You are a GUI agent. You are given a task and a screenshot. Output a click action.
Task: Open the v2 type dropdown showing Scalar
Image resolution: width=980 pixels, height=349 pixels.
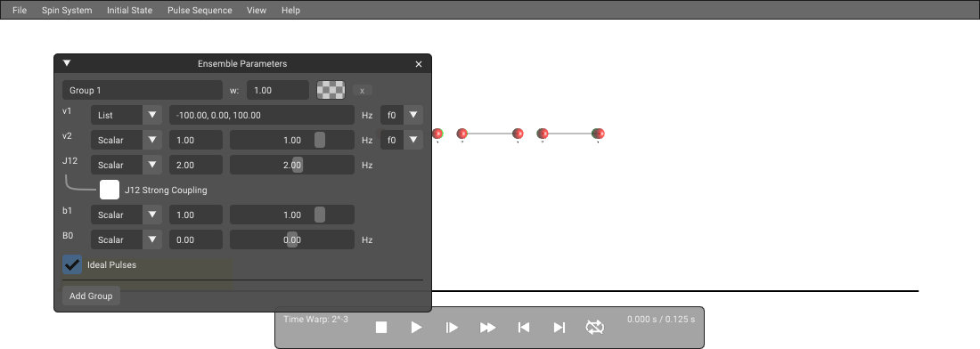(x=127, y=140)
